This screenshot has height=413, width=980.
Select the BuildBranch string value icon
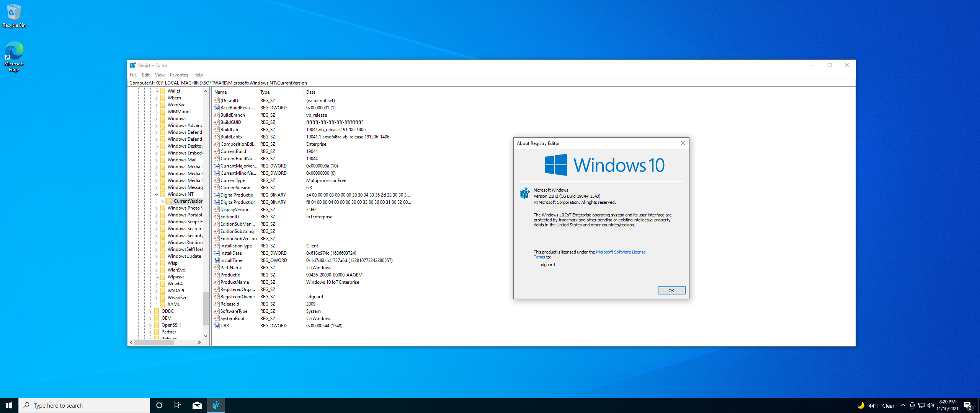217,115
